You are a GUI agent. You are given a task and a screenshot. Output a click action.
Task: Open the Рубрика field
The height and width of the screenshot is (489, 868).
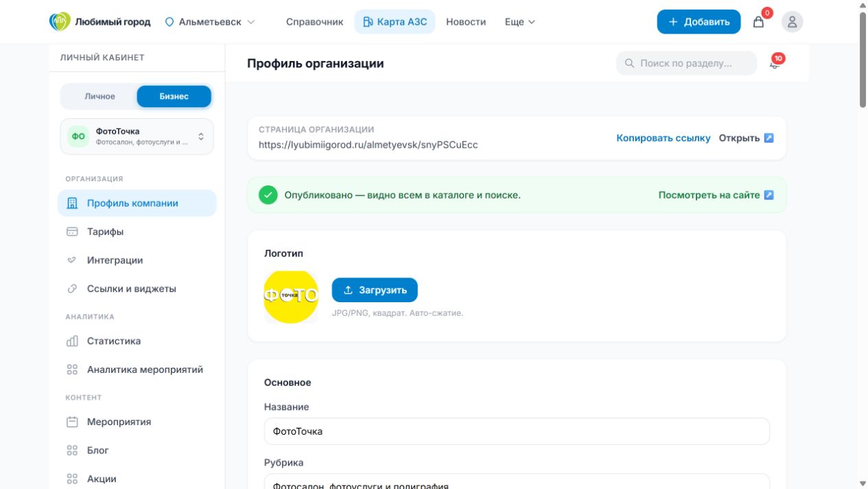click(x=517, y=481)
